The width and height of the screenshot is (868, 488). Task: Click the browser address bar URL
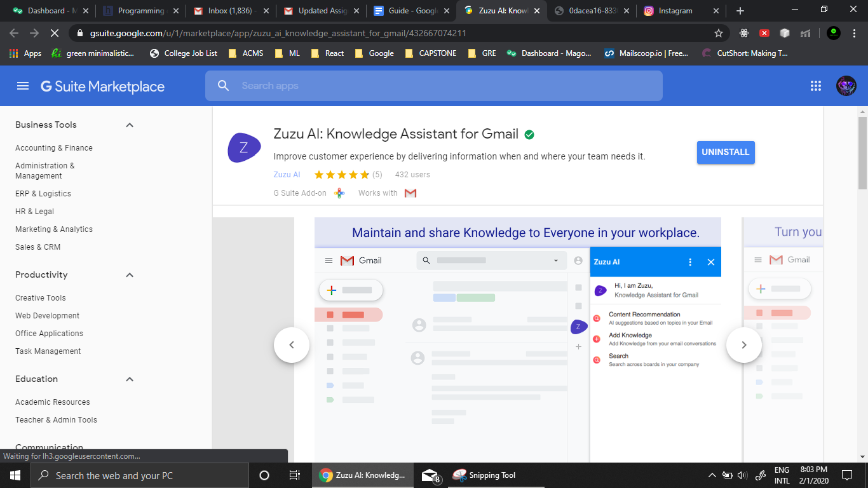[x=278, y=33]
